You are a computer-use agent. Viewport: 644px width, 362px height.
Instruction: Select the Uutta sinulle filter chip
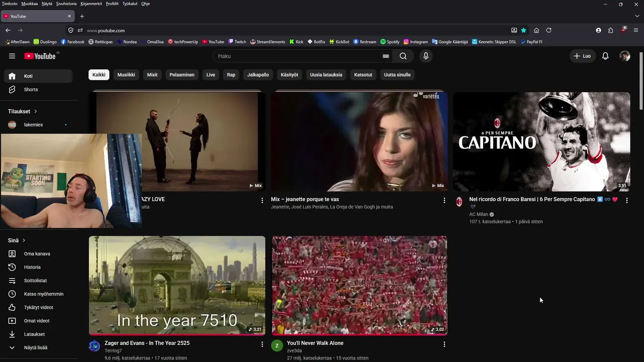tap(397, 75)
